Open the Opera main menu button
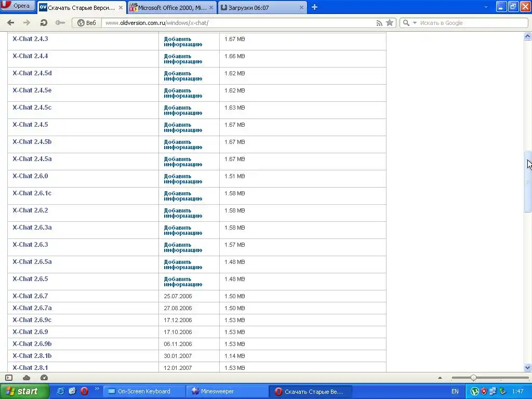The height and width of the screenshot is (399, 532). [x=18, y=5]
